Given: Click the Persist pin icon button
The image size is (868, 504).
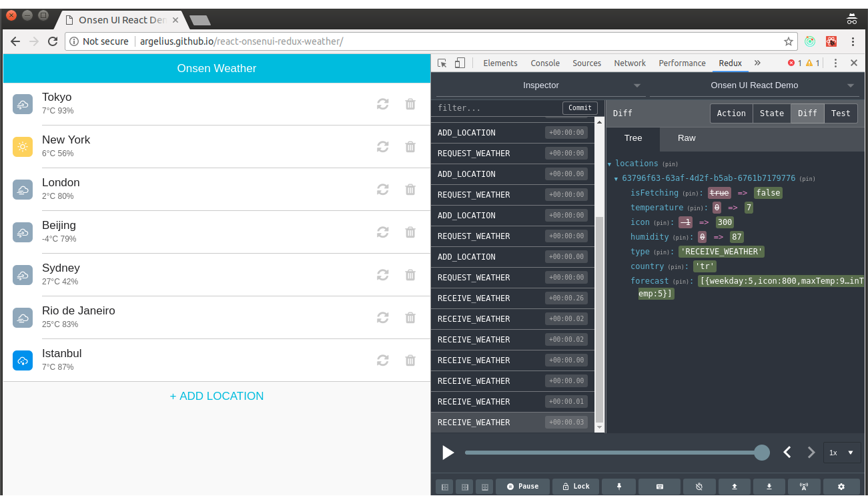Looking at the screenshot, I should [x=619, y=486].
